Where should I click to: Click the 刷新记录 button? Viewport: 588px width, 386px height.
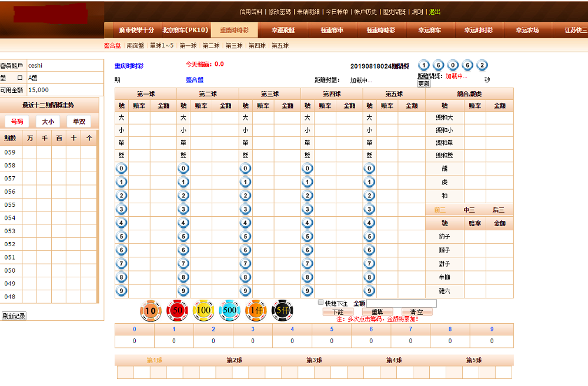click(14, 316)
